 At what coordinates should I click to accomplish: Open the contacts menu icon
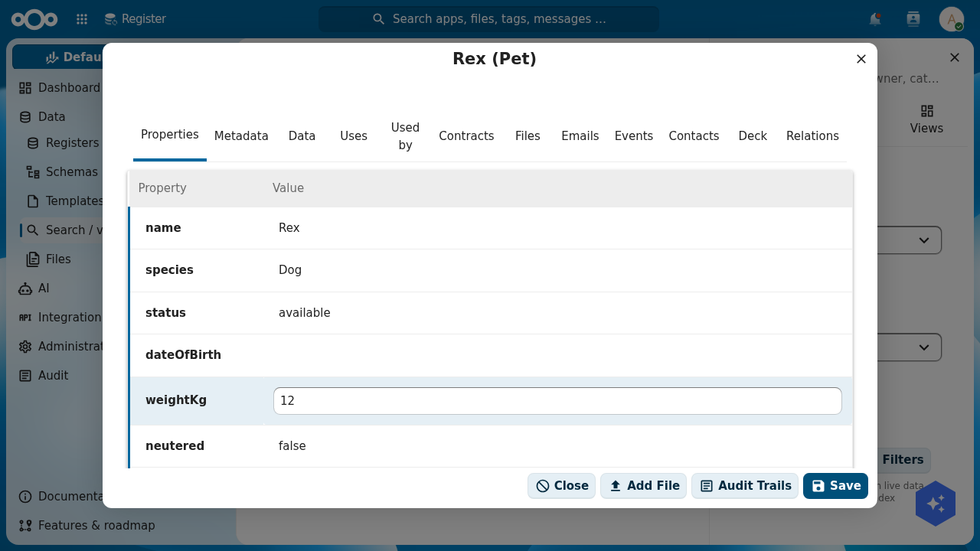pos(913,19)
